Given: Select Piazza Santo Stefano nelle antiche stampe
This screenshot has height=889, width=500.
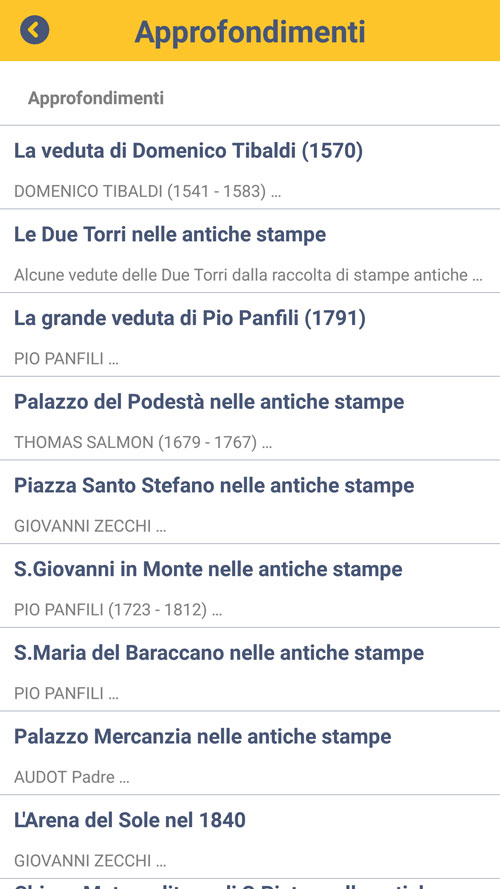Looking at the screenshot, I should click(x=250, y=502).
